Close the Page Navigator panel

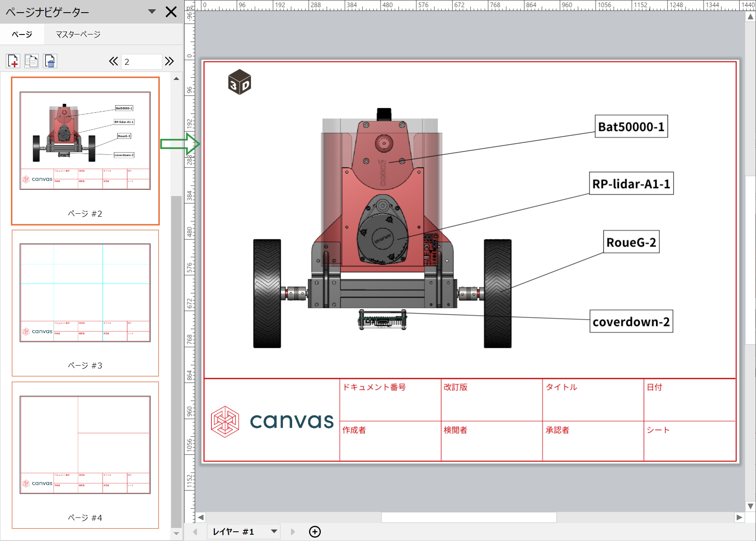(x=171, y=12)
